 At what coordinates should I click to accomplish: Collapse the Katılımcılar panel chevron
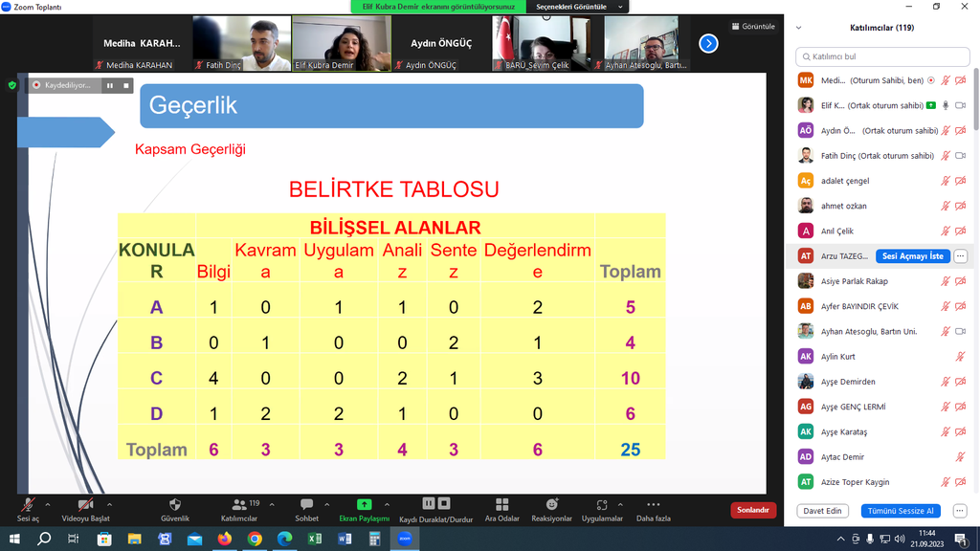click(799, 28)
